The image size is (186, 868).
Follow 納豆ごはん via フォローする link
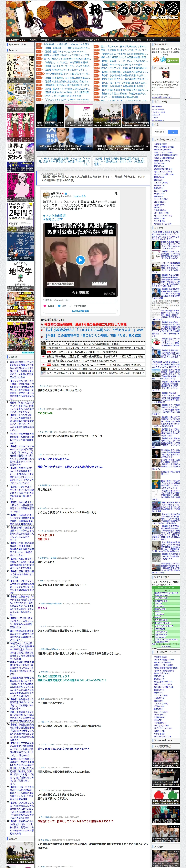click(79, 196)
